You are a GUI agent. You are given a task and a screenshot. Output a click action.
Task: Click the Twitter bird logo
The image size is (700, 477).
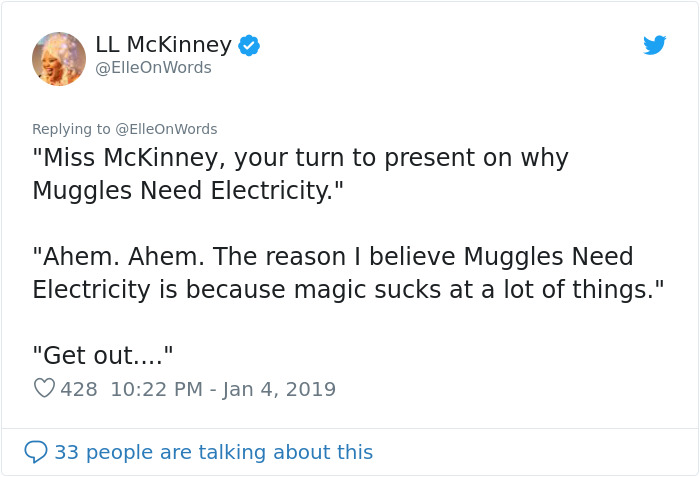[654, 45]
